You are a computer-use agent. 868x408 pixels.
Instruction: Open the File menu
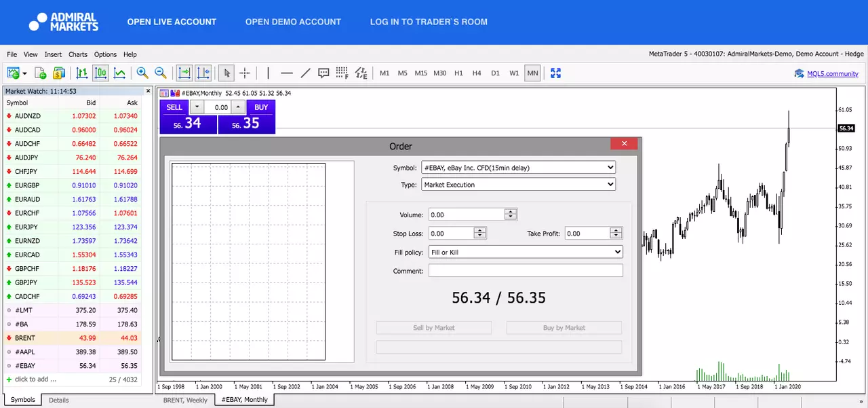[12, 54]
